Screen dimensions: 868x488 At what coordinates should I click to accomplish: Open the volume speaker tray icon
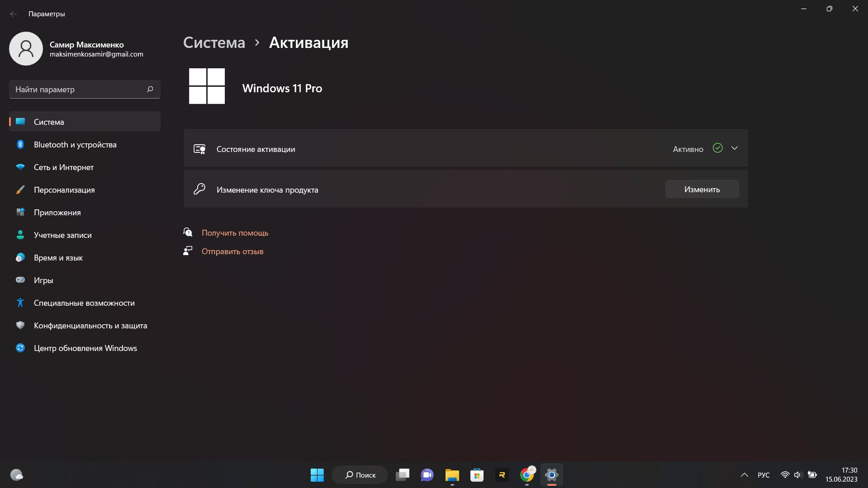tap(798, 475)
